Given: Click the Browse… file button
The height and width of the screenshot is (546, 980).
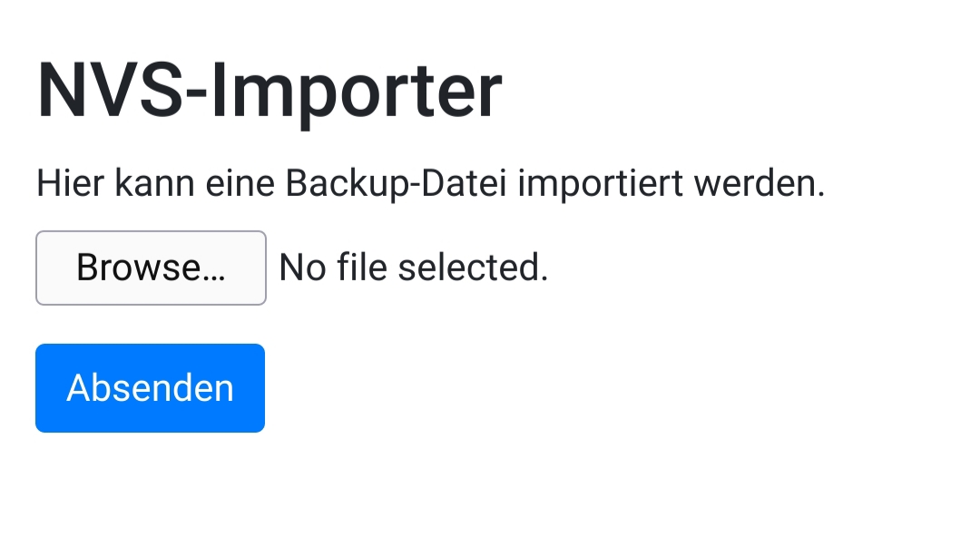Looking at the screenshot, I should pyautogui.click(x=151, y=268).
